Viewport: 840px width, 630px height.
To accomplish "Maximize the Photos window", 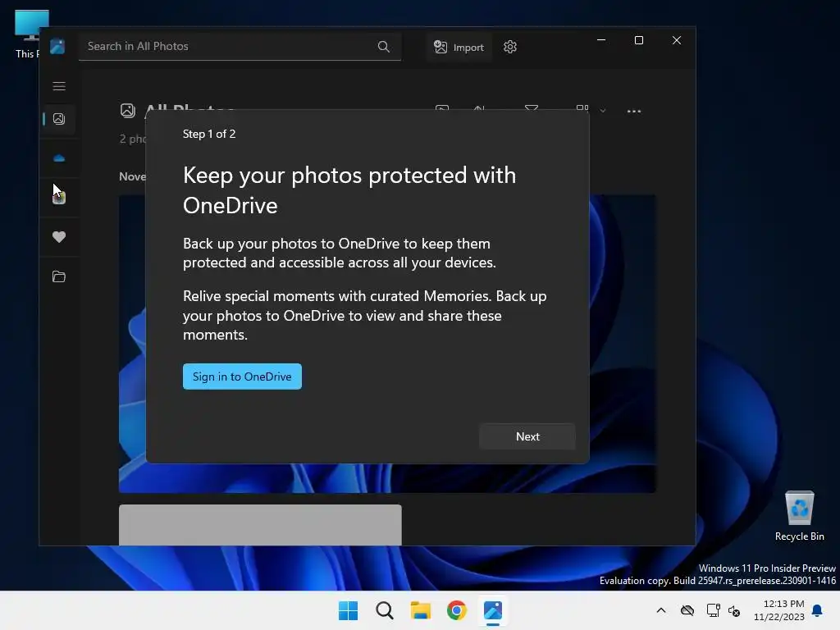I will point(638,40).
